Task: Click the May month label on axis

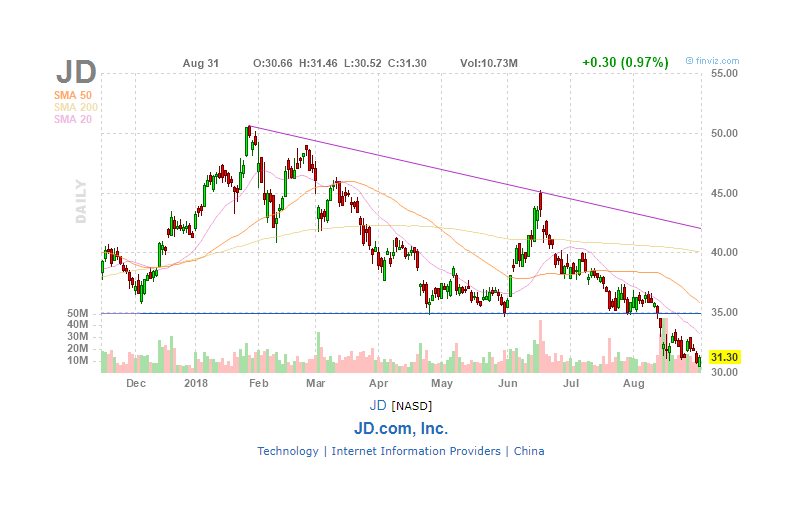Action: click(x=442, y=383)
